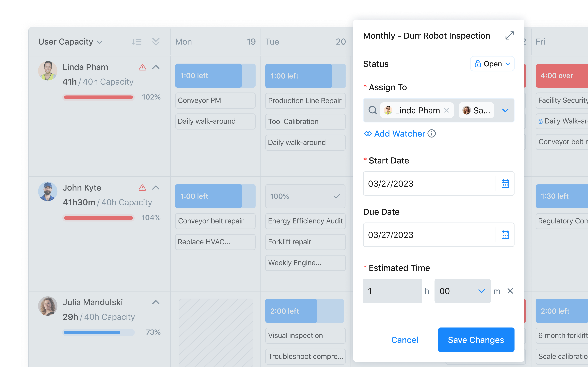588x367 pixels.
Task: Click the Add Watcher info icon
Action: click(432, 133)
